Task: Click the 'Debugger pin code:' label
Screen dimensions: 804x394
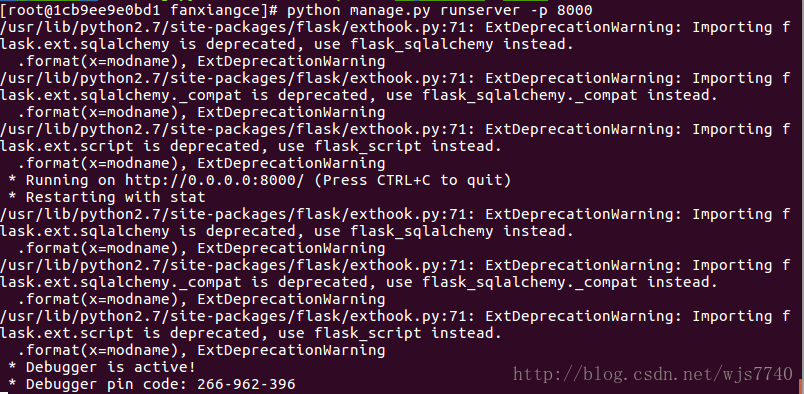Action: 107,384
